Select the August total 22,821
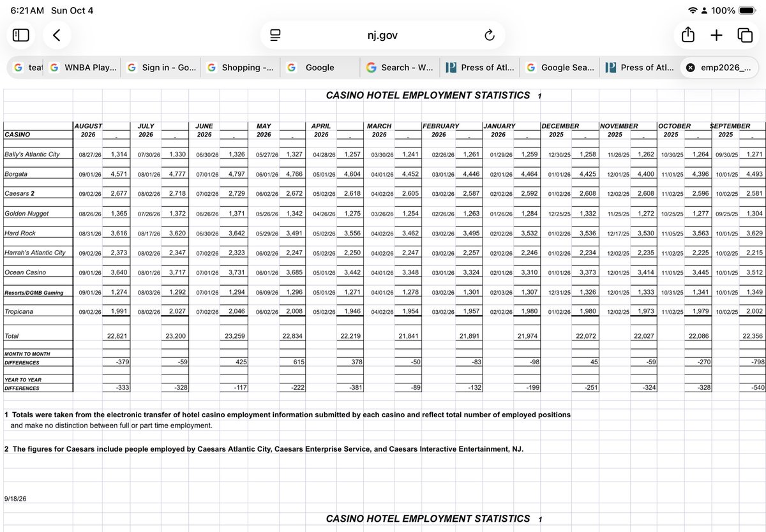Screen dimensions: 766x532 pos(117,336)
